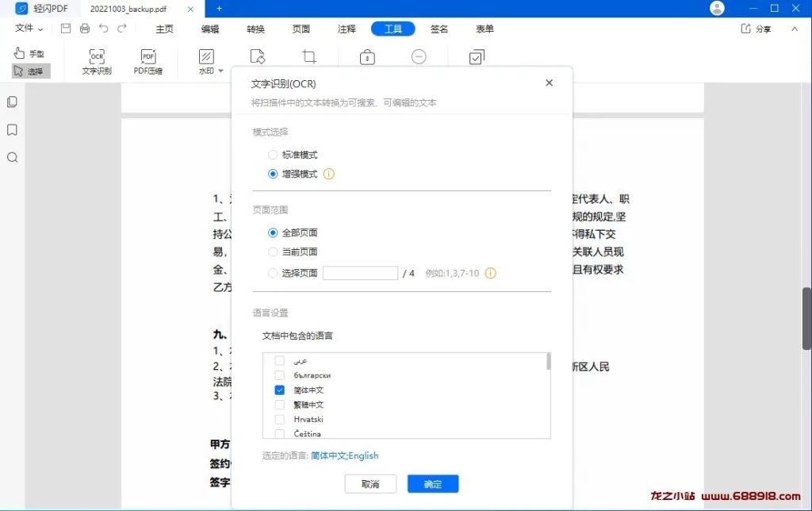Screen dimensions: 812x511
Task: Close the 20221003_backup.pdf tab
Action: 190,9
